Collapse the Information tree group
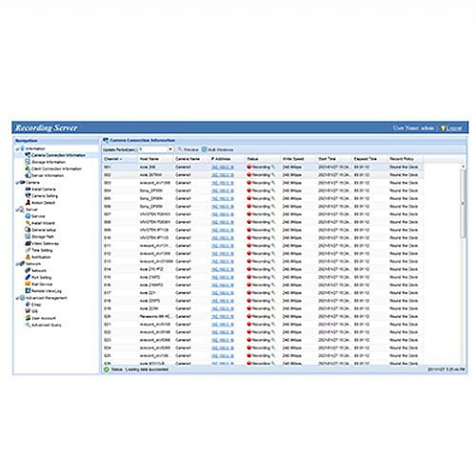This screenshot has width=476, height=476. [x=18, y=149]
